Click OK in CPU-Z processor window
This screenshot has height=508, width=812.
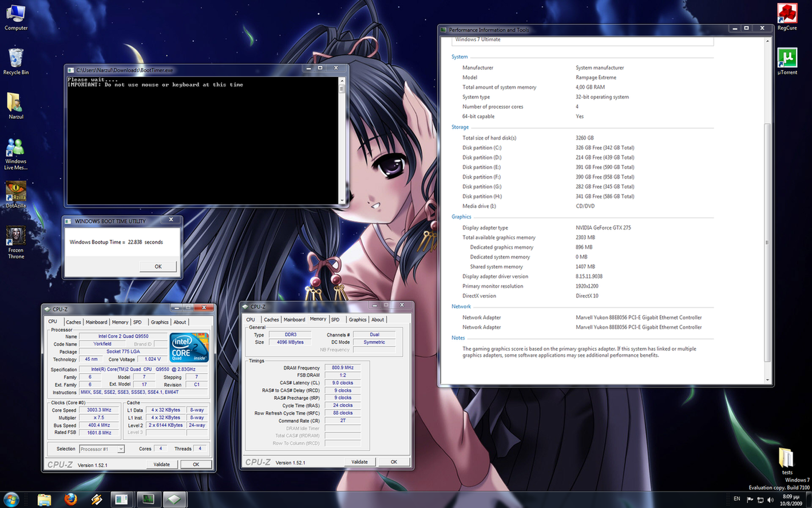coord(196,465)
